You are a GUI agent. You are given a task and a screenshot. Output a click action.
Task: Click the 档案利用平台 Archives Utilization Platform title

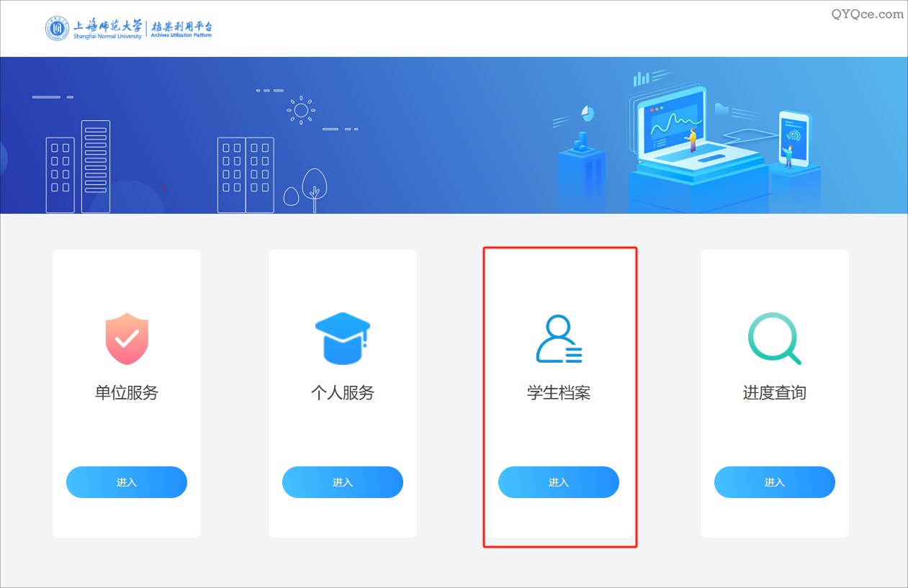point(181,29)
